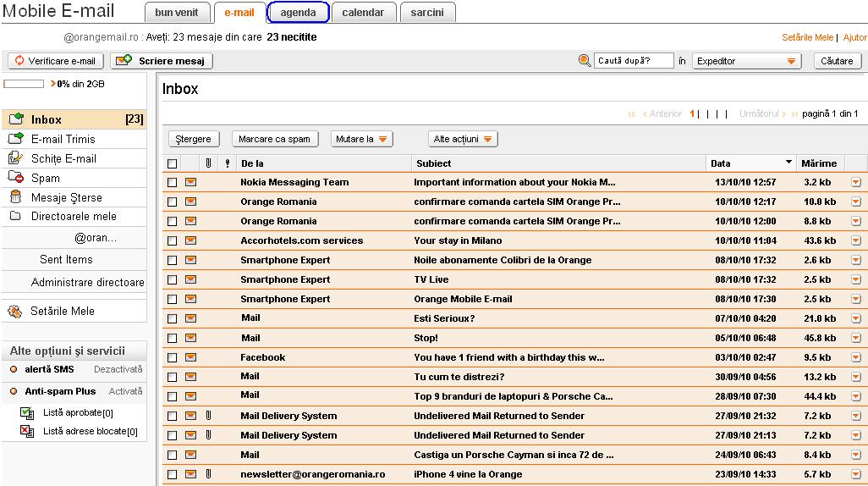Click the Spam folder icon
The image size is (868, 486).
point(16,177)
